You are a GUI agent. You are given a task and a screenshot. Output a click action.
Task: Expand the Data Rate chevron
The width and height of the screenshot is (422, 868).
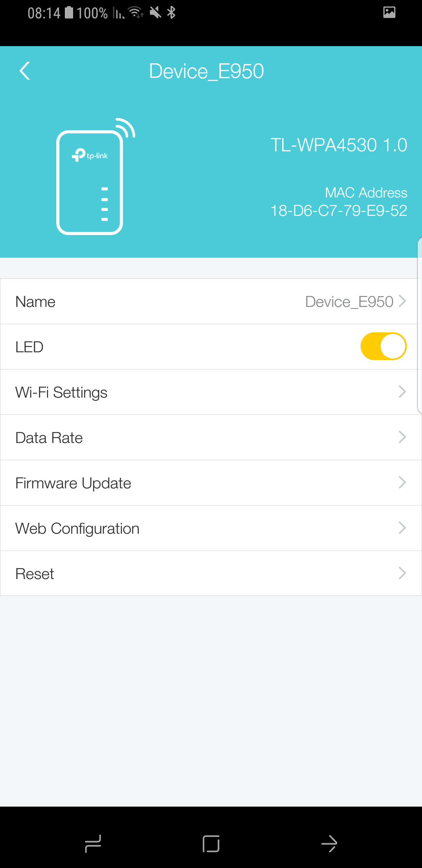[x=402, y=437]
